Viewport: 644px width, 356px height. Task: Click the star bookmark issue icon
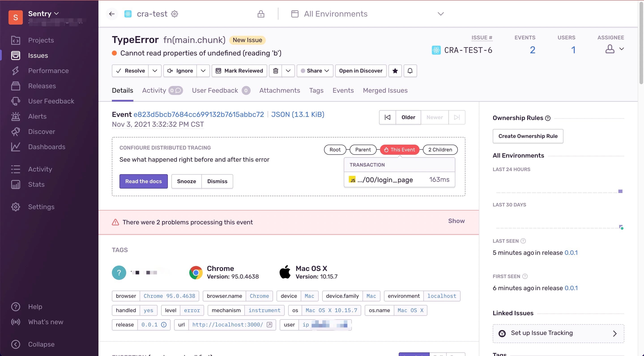(x=395, y=71)
